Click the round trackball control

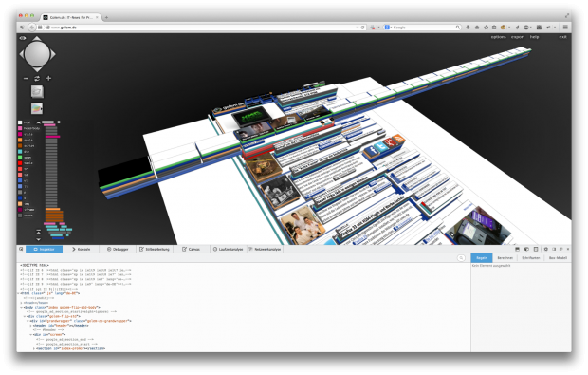point(37,54)
